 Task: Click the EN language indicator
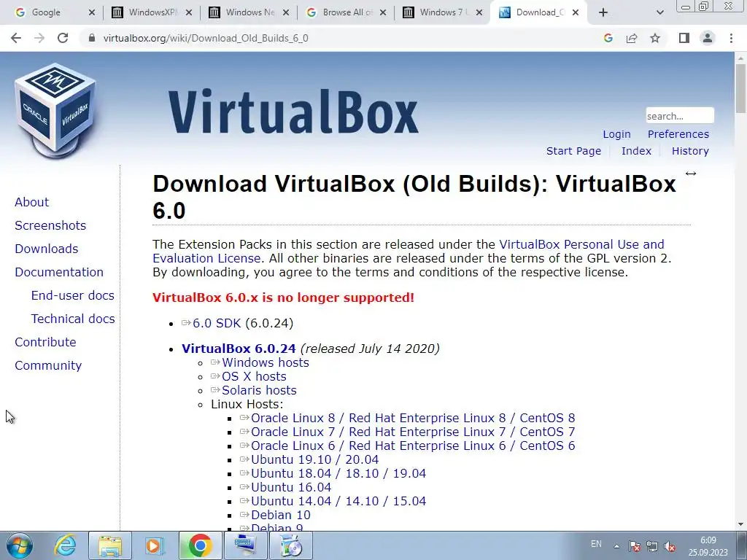click(x=596, y=544)
